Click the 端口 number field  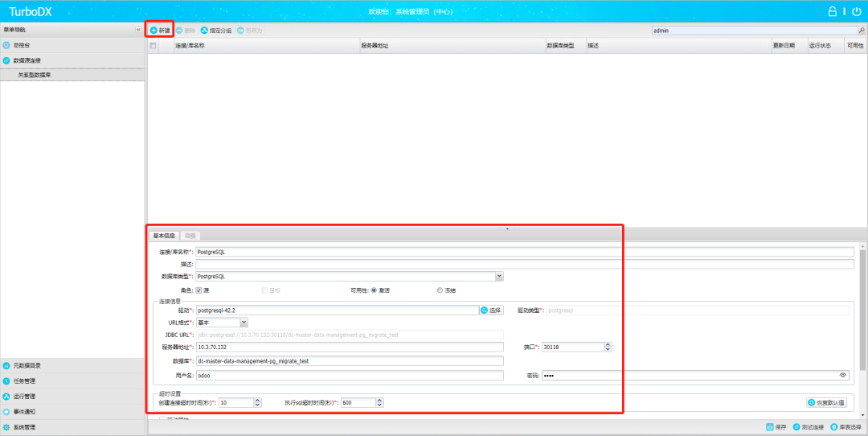(x=572, y=347)
